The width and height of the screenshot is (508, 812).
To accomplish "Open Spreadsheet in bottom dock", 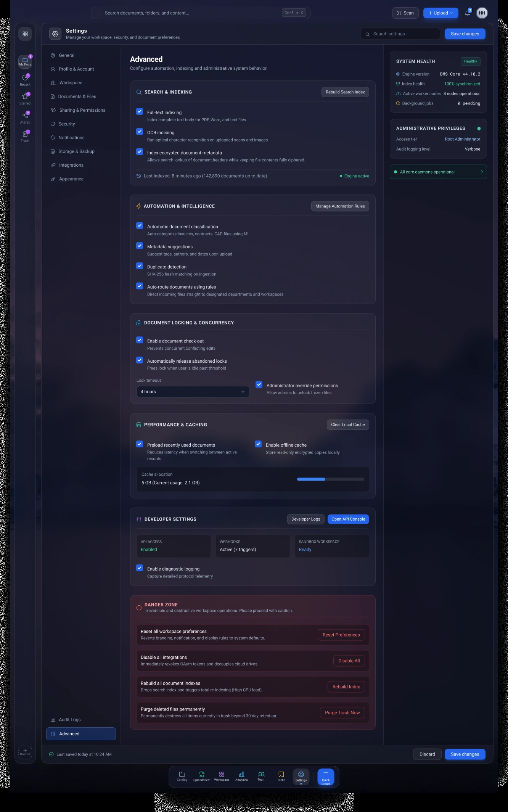I will pyautogui.click(x=202, y=776).
